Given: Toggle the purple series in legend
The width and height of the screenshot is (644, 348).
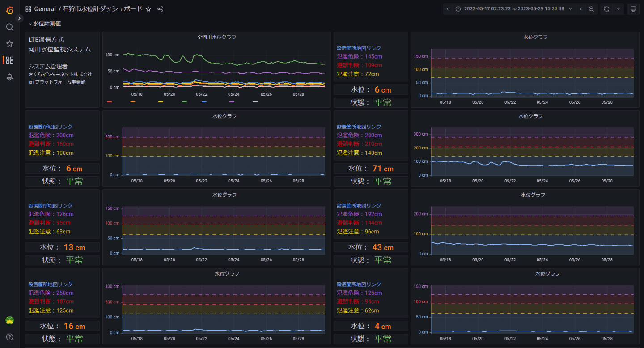Looking at the screenshot, I should pyautogui.click(x=232, y=102).
